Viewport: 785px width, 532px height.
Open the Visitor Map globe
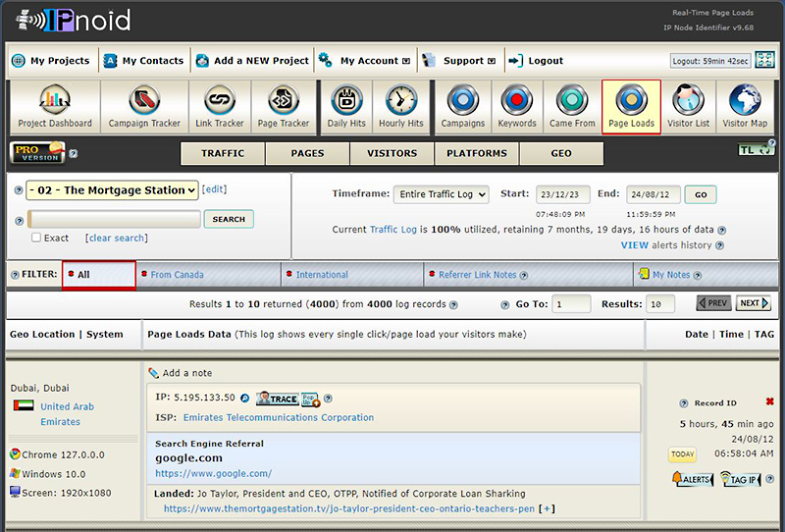coord(745,107)
